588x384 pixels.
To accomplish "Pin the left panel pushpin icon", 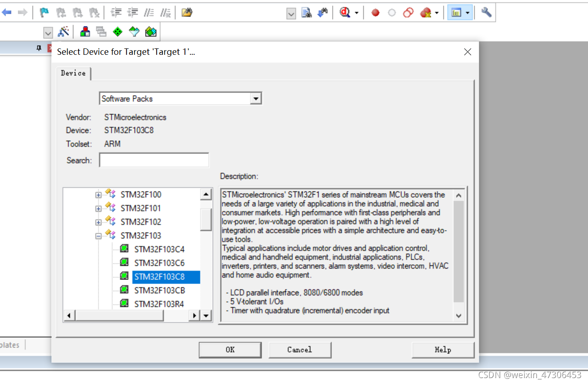I will [x=39, y=48].
